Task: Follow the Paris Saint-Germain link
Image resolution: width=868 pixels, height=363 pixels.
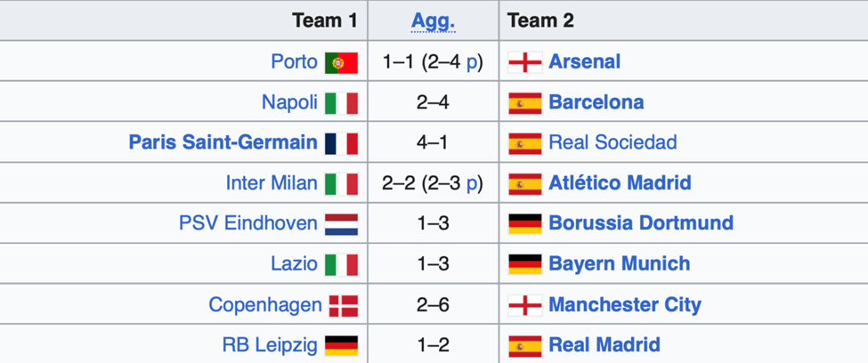Action: click(x=223, y=142)
